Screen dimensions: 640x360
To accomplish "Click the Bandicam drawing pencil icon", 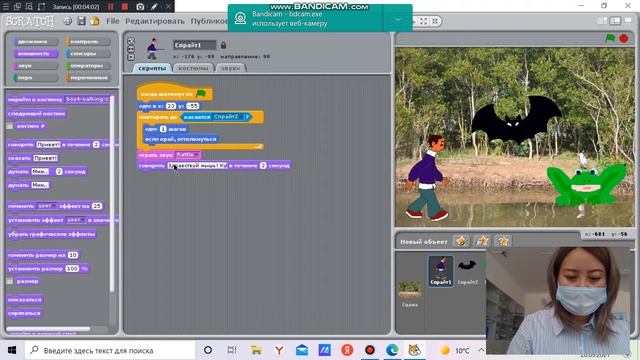I will tap(154, 7).
